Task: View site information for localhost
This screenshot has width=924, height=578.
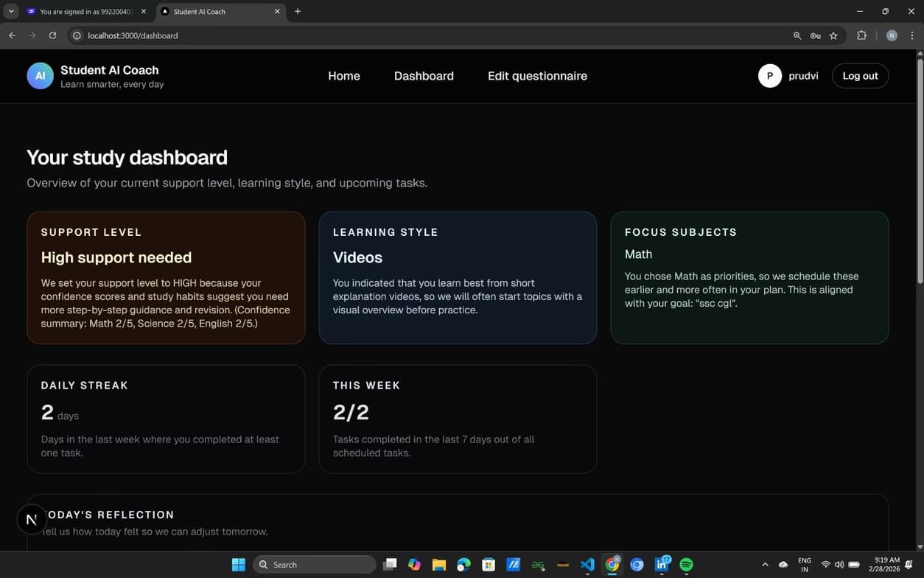Action: 77,35
